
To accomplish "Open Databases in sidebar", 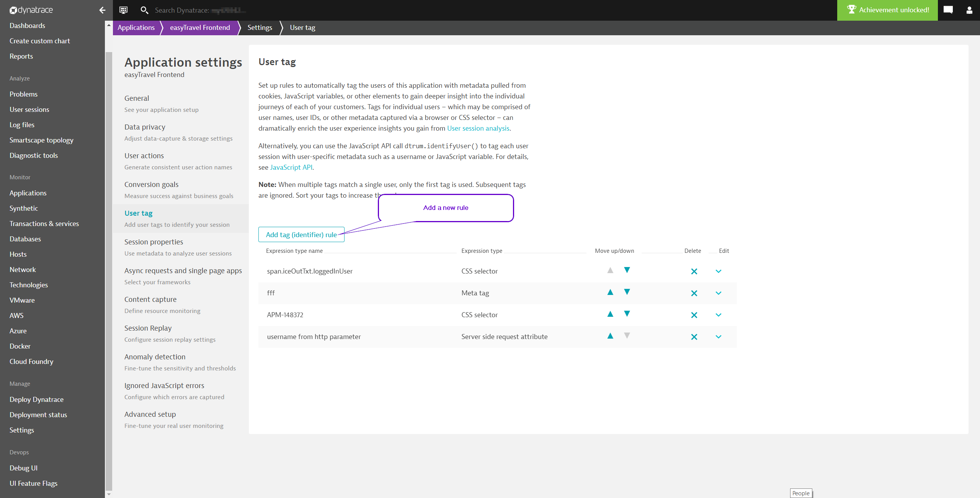I will coord(25,239).
